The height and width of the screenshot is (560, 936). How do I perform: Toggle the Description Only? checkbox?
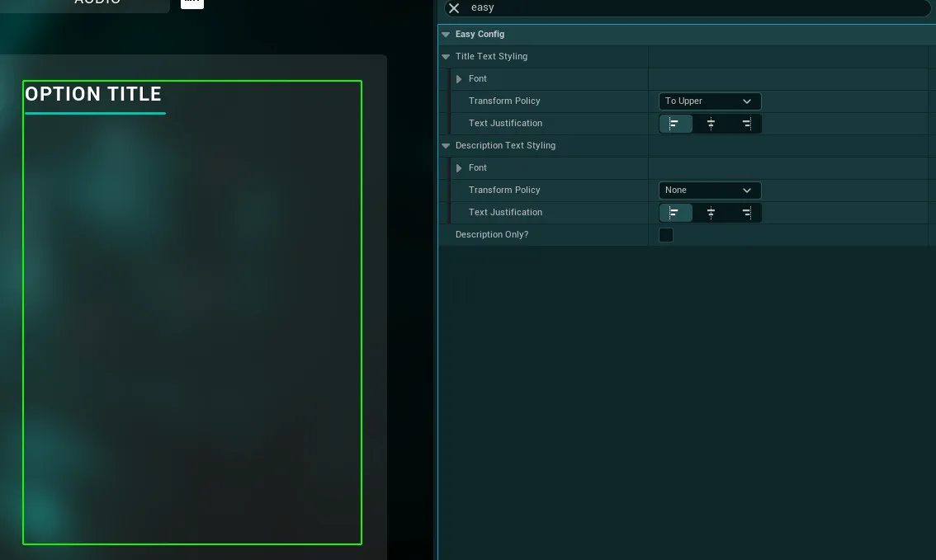665,235
